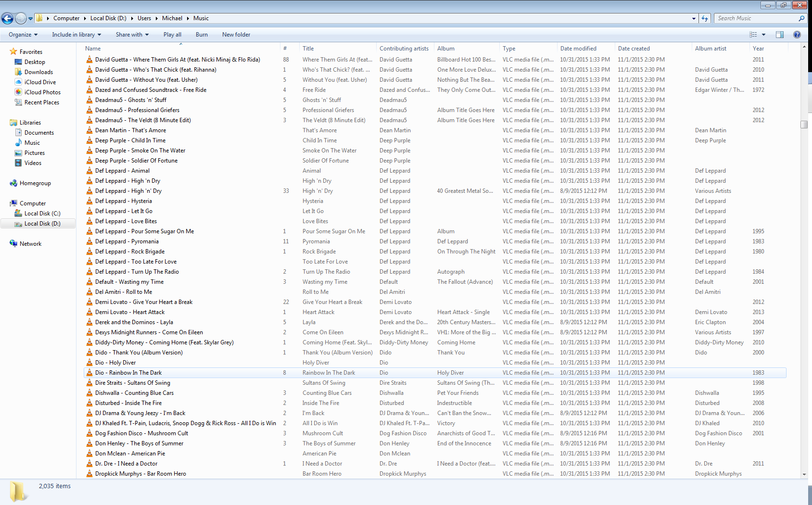
Task: Click the scrollbar up arrow button
Action: pos(804,47)
